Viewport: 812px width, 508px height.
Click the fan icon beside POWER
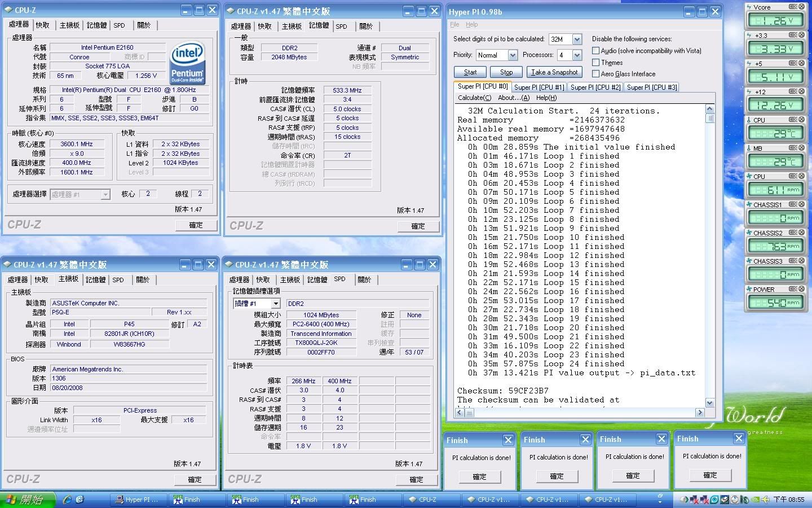click(749, 290)
